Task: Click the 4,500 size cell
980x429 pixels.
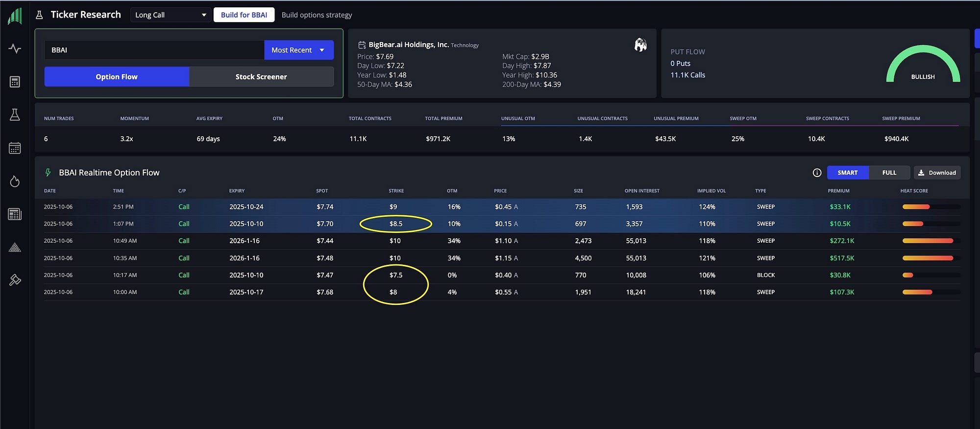Action: (x=583, y=258)
